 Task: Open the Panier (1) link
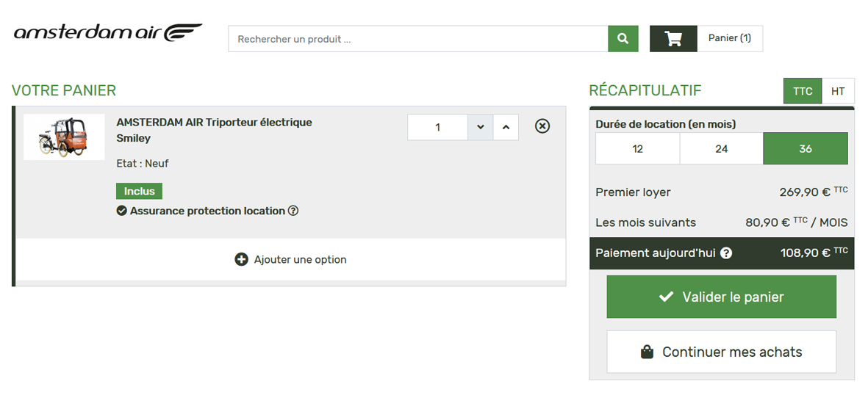tap(729, 39)
